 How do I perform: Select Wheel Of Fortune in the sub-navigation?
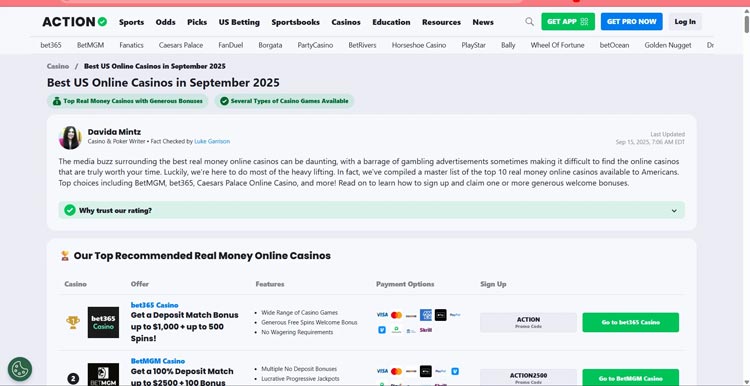pos(557,45)
